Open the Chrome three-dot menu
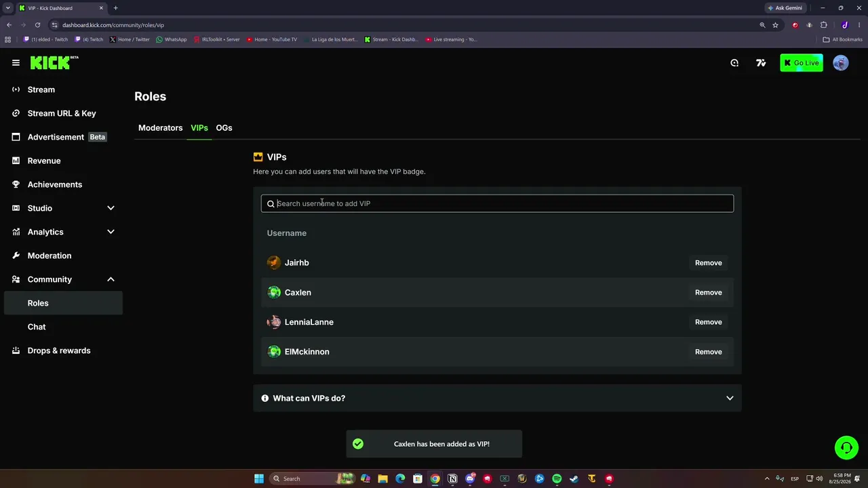The image size is (868, 488). (859, 25)
